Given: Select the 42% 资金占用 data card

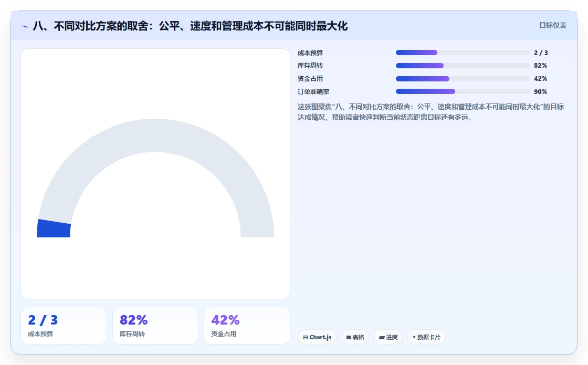Looking at the screenshot, I should 247,325.
